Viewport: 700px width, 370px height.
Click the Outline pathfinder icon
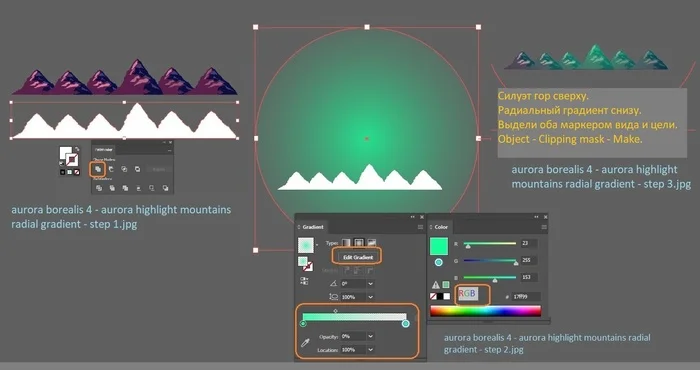(x=152, y=188)
